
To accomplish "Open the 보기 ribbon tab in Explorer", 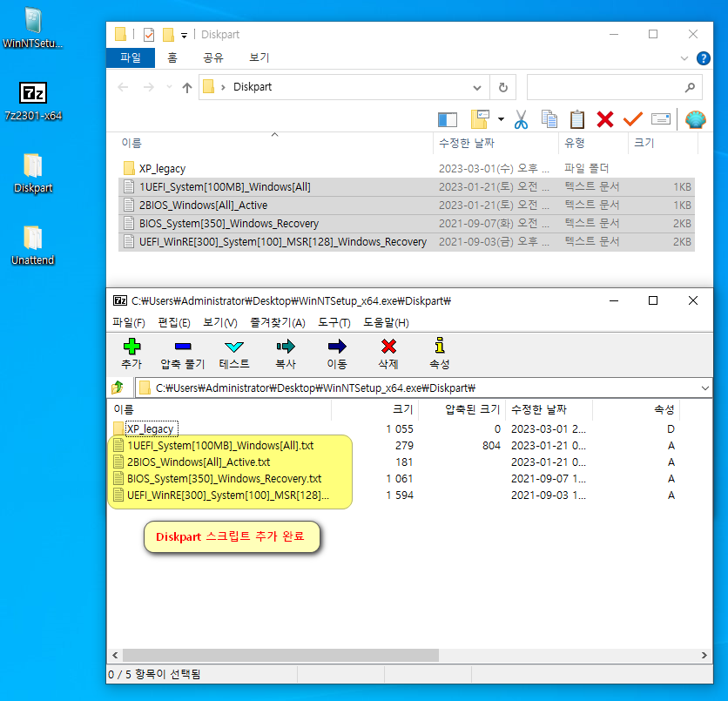I will pyautogui.click(x=259, y=58).
